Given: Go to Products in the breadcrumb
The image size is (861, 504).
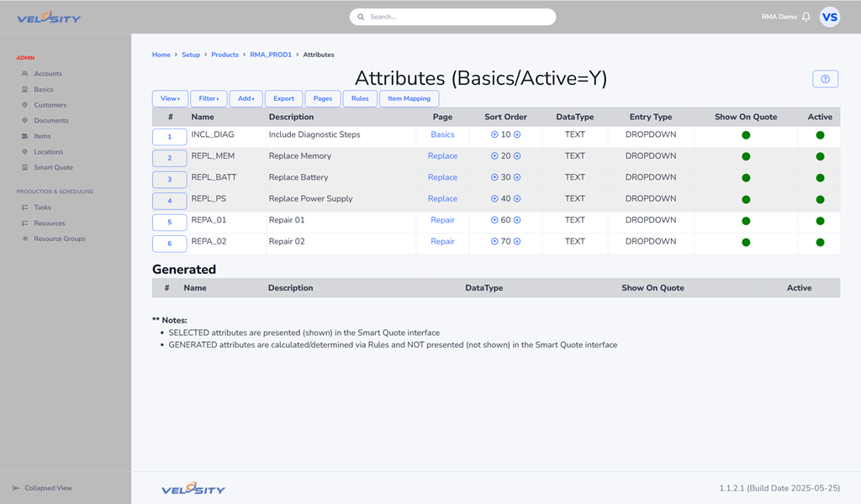Looking at the screenshot, I should tap(224, 55).
